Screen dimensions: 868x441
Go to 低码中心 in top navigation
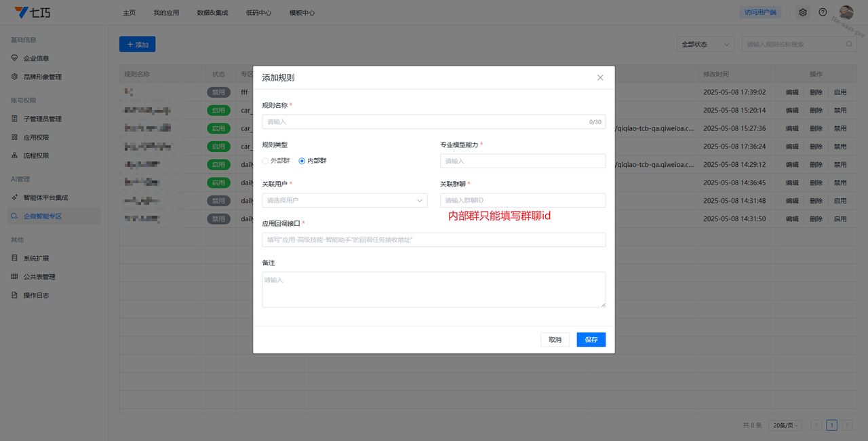coord(258,13)
